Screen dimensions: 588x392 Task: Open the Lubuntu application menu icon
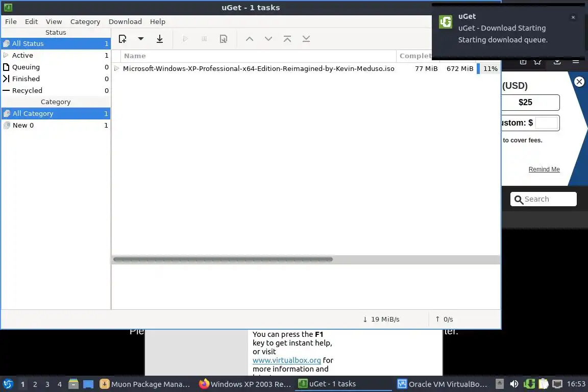8,384
